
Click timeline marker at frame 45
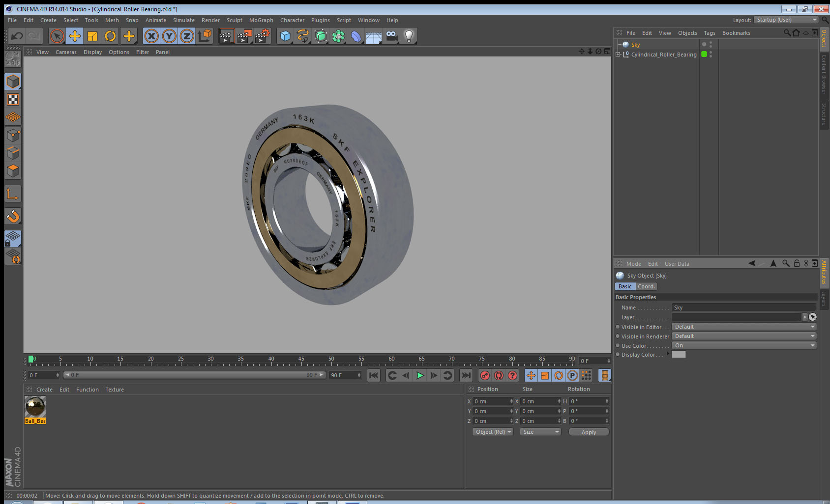tap(301, 360)
